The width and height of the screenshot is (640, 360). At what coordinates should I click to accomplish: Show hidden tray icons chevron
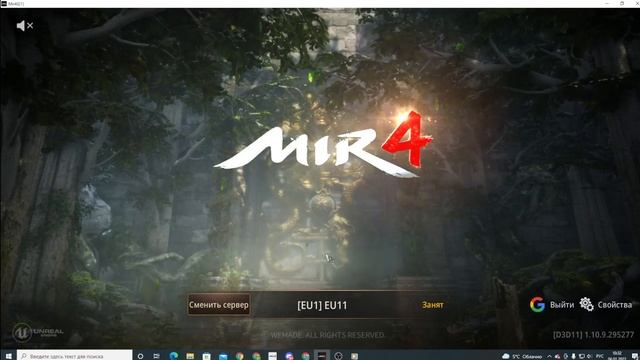pyautogui.click(x=549, y=356)
